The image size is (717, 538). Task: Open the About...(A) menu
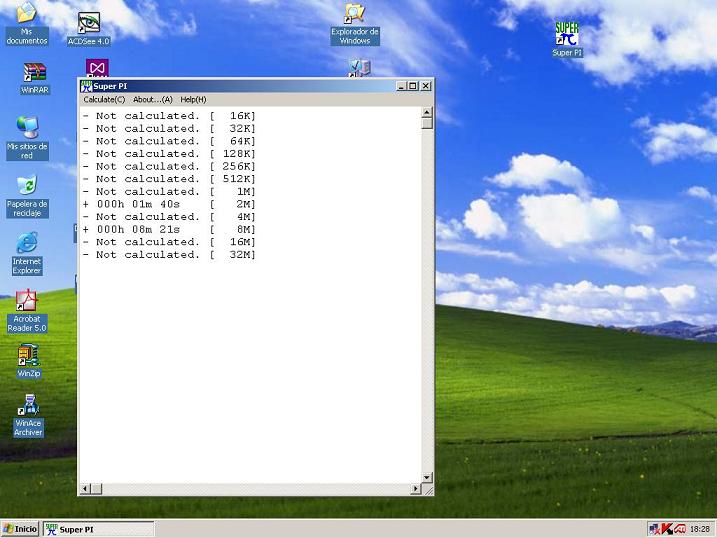tap(153, 100)
